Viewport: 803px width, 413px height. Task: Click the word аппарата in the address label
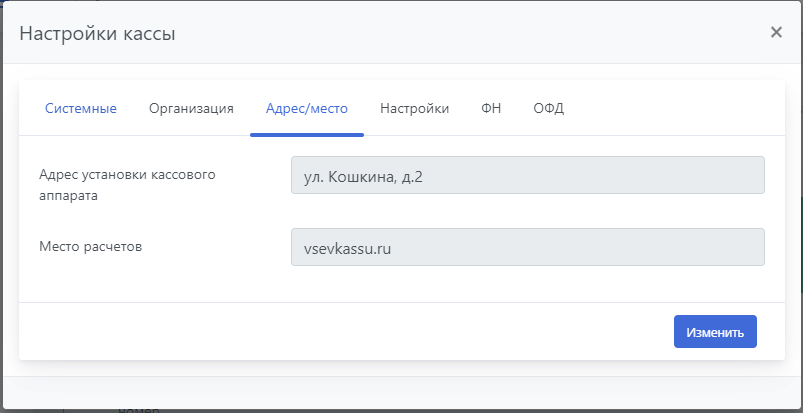tap(68, 196)
